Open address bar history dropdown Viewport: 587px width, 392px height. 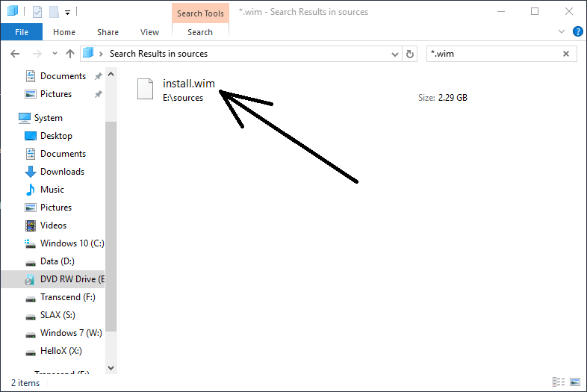pos(396,54)
